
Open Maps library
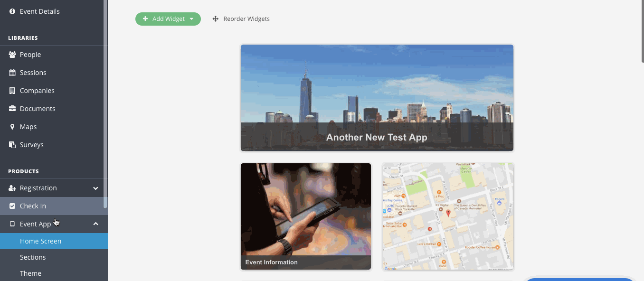pos(54,127)
